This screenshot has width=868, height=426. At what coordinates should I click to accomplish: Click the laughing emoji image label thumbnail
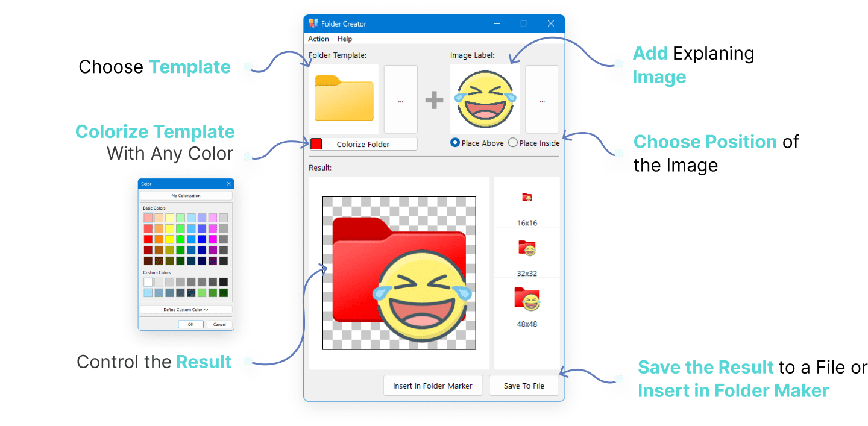click(485, 99)
